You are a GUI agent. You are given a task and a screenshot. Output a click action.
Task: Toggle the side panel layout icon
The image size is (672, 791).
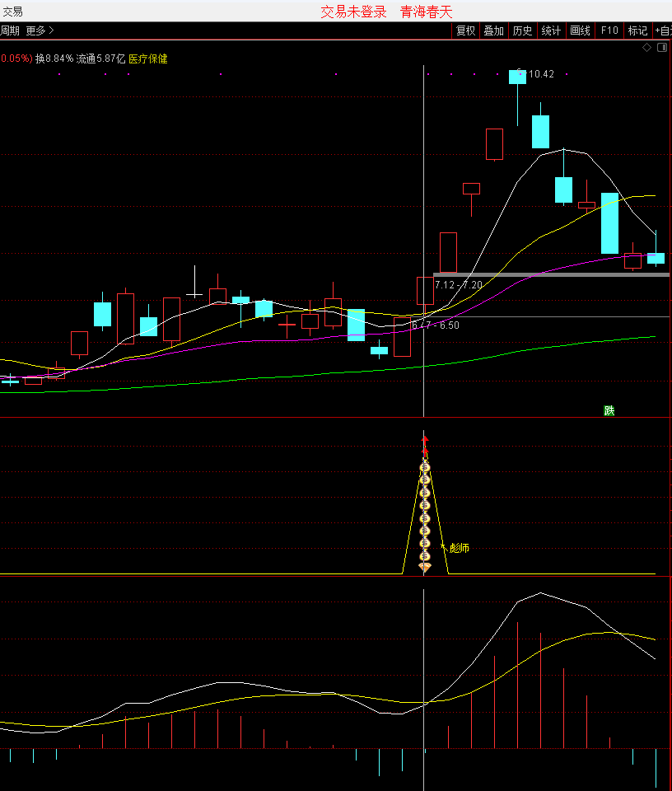(x=661, y=48)
